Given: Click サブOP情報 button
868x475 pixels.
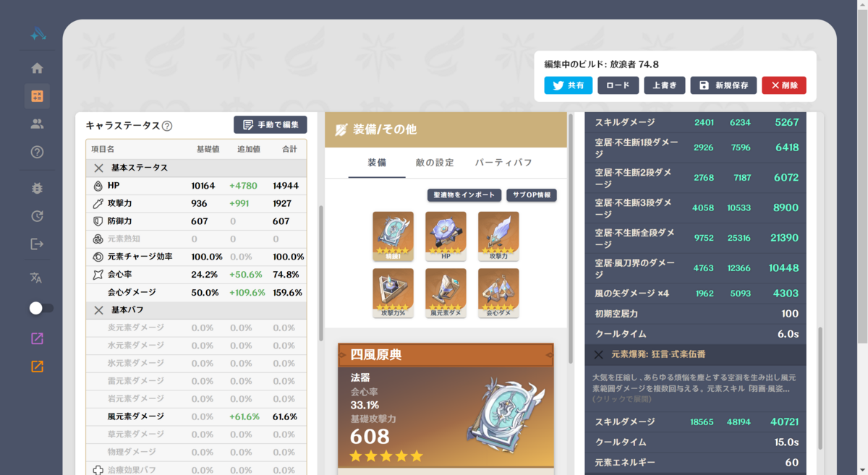Looking at the screenshot, I should click(532, 195).
